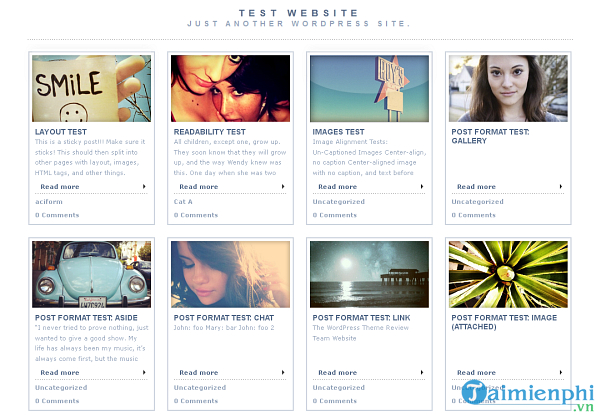Open the aciform category link
Viewport: 600px width, 415px height.
click(47, 201)
